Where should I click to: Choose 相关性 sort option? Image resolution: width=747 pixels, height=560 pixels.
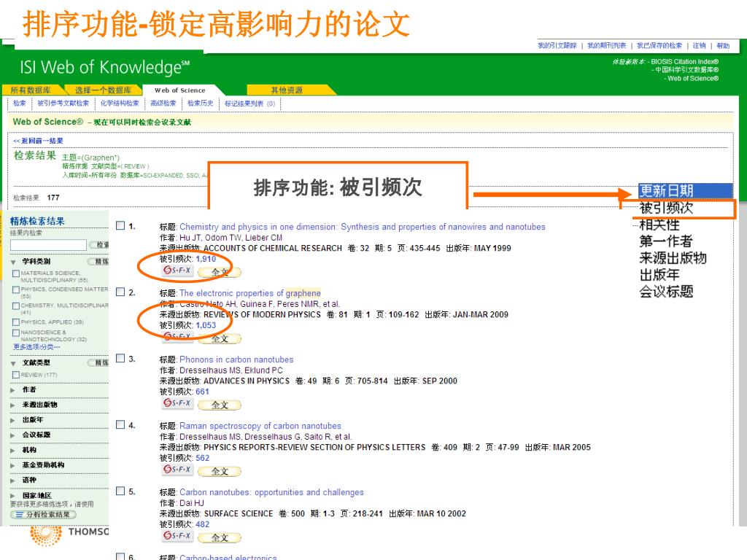click(659, 225)
